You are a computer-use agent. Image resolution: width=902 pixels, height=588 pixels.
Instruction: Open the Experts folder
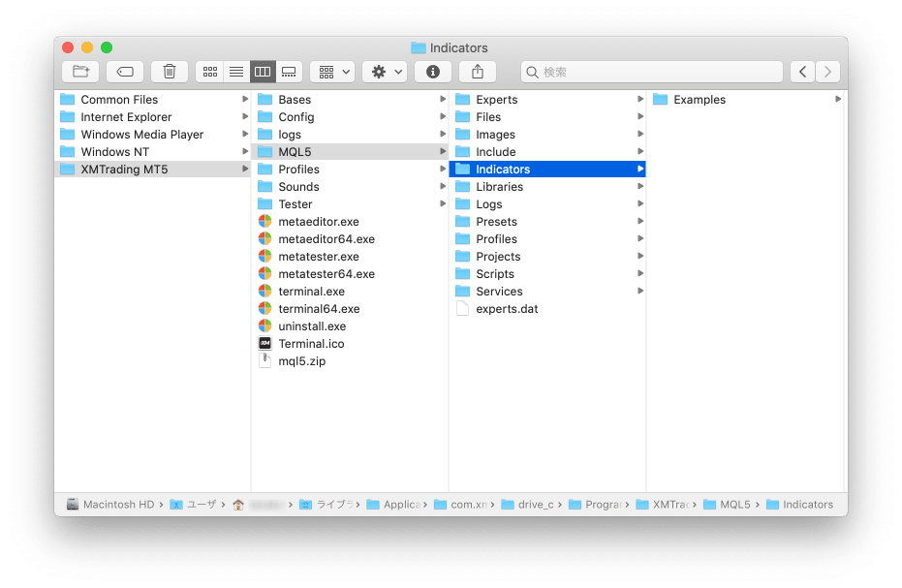tap(547, 100)
